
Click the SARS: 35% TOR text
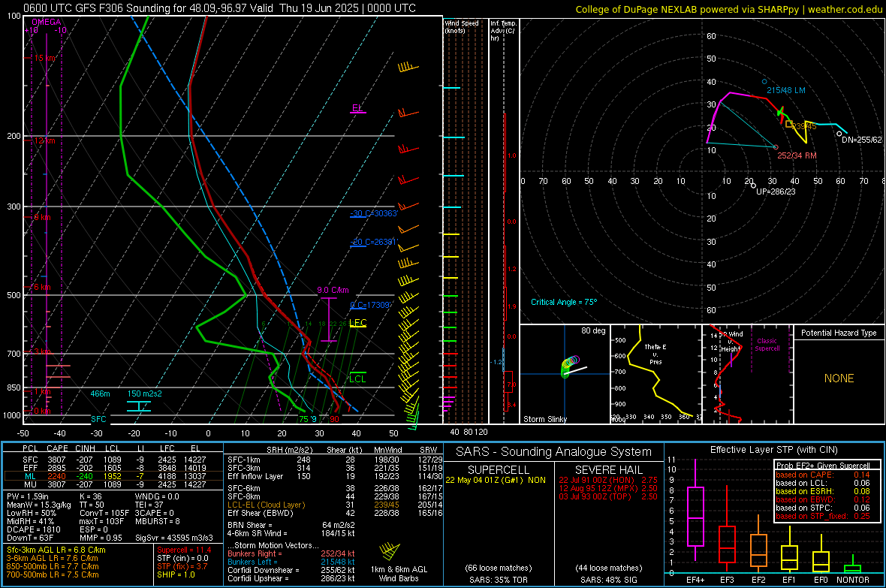(498, 580)
